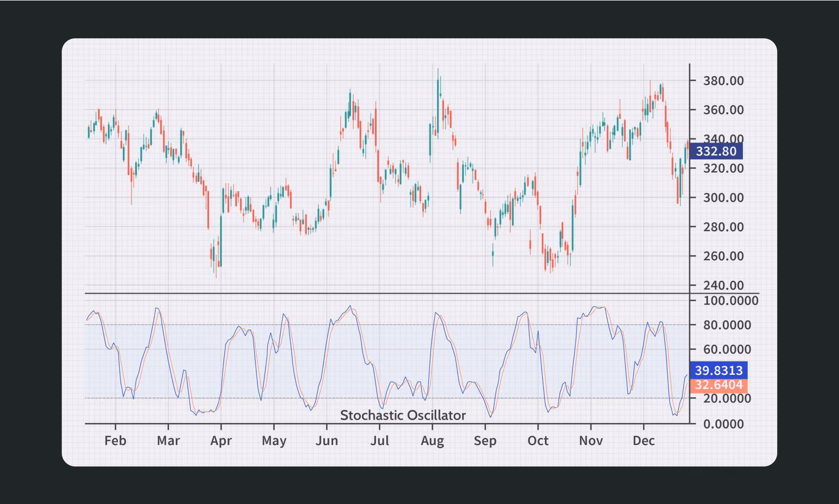
Task: Click the Oct month label on axis
Action: (538, 441)
